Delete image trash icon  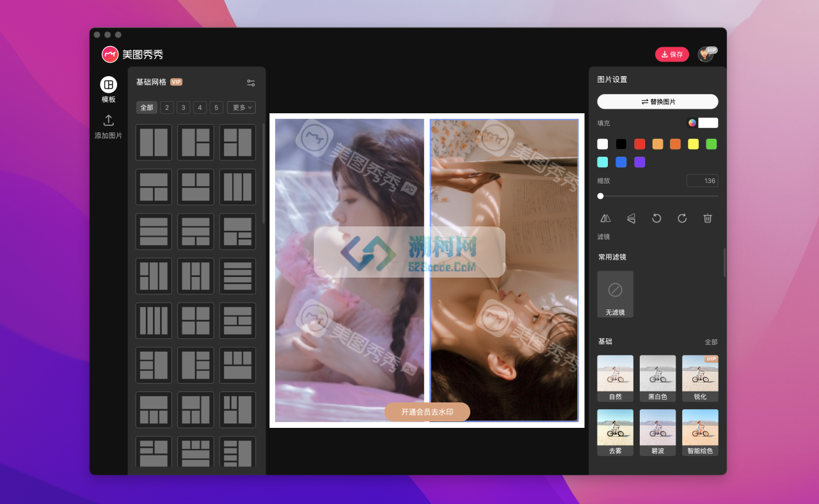tap(708, 218)
